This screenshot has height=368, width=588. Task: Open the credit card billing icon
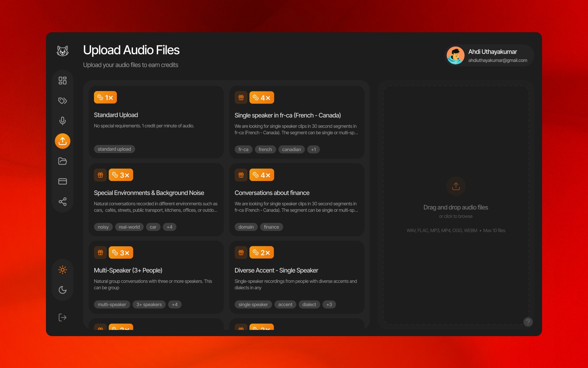point(62,182)
